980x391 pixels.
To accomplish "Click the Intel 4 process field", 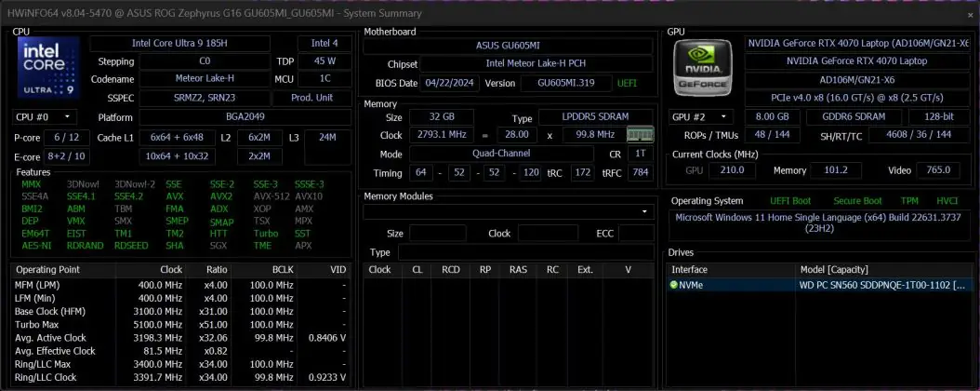I will [x=324, y=43].
